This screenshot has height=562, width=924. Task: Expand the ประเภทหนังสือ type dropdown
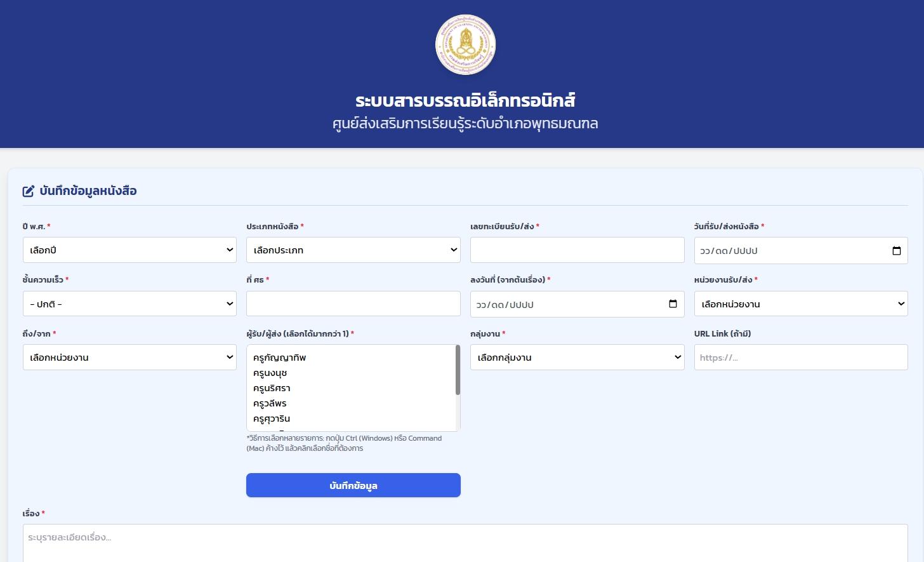tap(353, 250)
